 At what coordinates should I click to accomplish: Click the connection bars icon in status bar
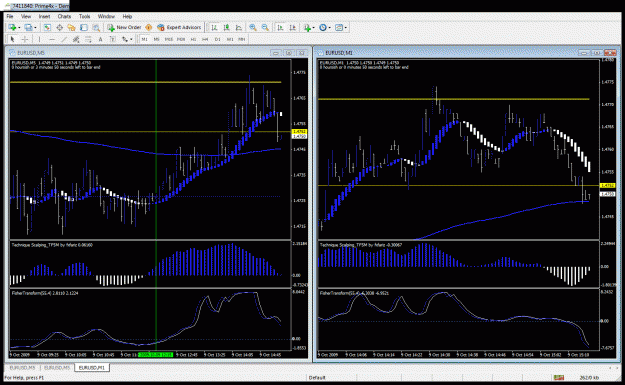(558, 377)
